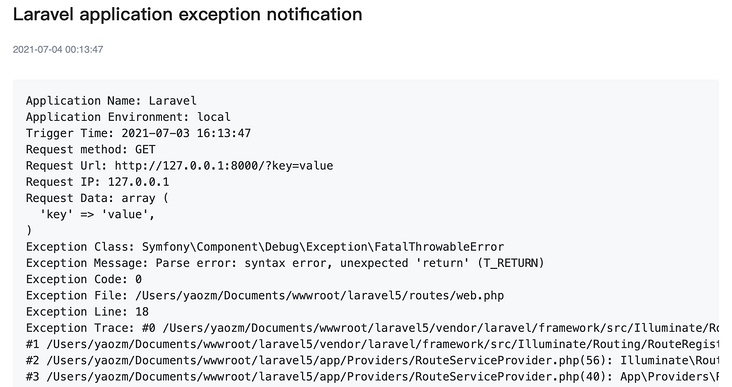The width and height of the screenshot is (732, 387).
Task: Click the Exception Class FatalThrowableError line
Action: [265, 246]
